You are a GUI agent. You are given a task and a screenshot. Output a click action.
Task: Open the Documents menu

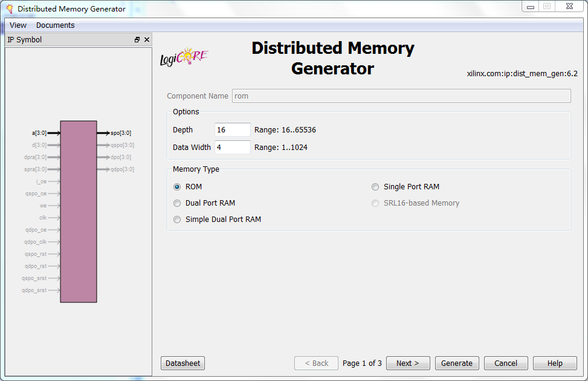point(56,25)
